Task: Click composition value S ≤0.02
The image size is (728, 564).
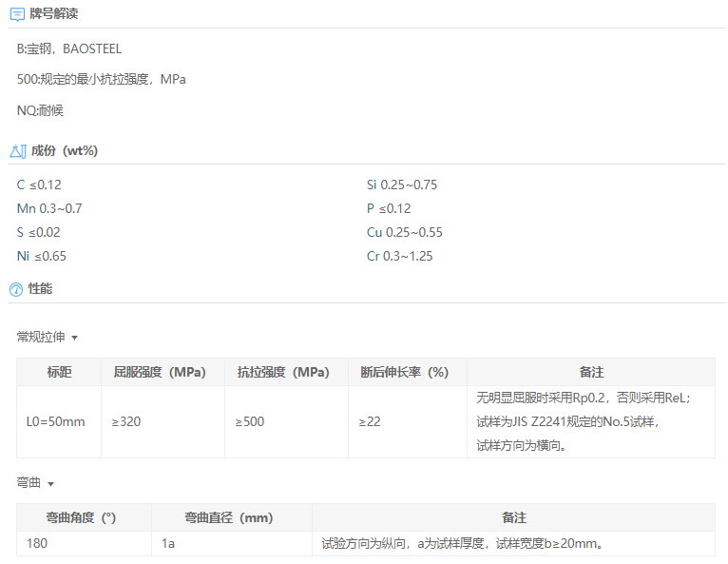Action: coord(39,232)
